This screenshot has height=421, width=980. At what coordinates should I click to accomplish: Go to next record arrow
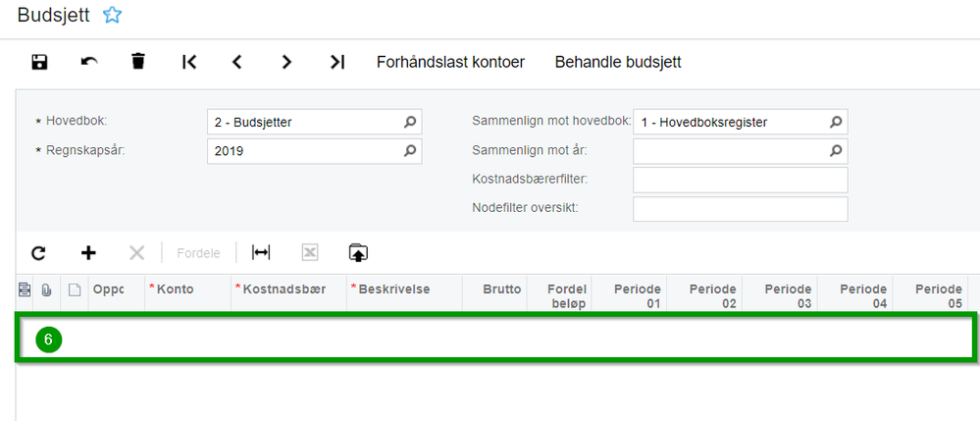pyautogui.click(x=286, y=62)
